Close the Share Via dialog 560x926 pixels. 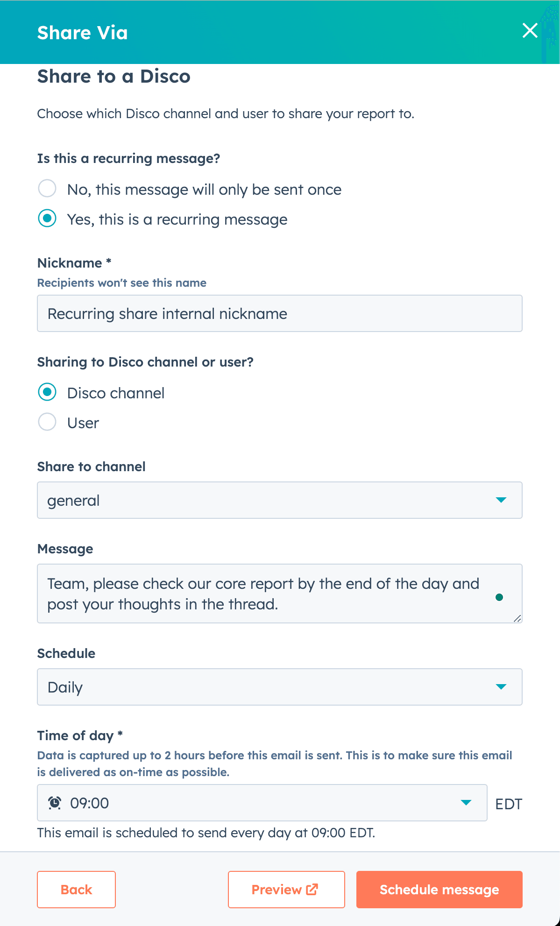tap(530, 31)
